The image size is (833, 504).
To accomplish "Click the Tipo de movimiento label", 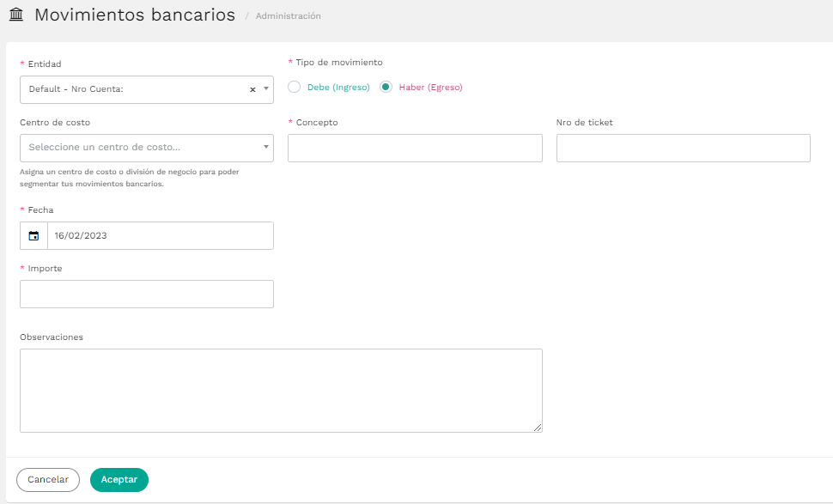I will point(339,62).
